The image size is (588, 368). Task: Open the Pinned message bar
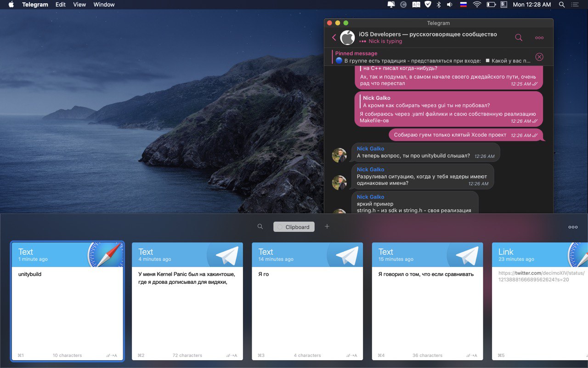tap(432, 57)
